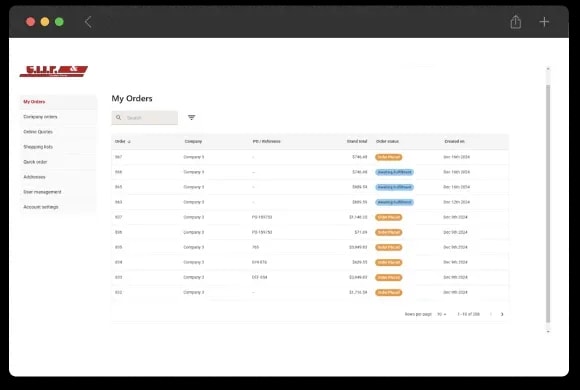
Task: Open User management in sidebar
Action: click(x=58, y=192)
